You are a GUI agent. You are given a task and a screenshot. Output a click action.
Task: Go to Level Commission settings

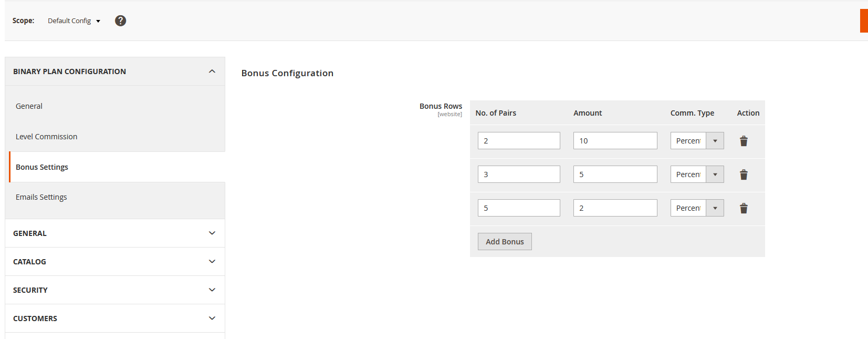[x=46, y=137]
